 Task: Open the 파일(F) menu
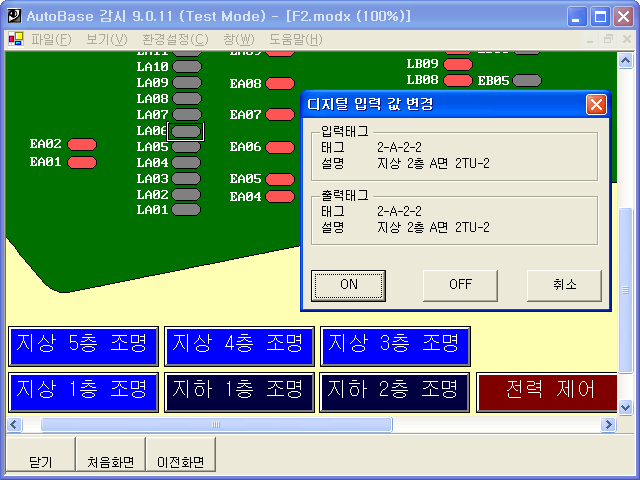(51, 40)
